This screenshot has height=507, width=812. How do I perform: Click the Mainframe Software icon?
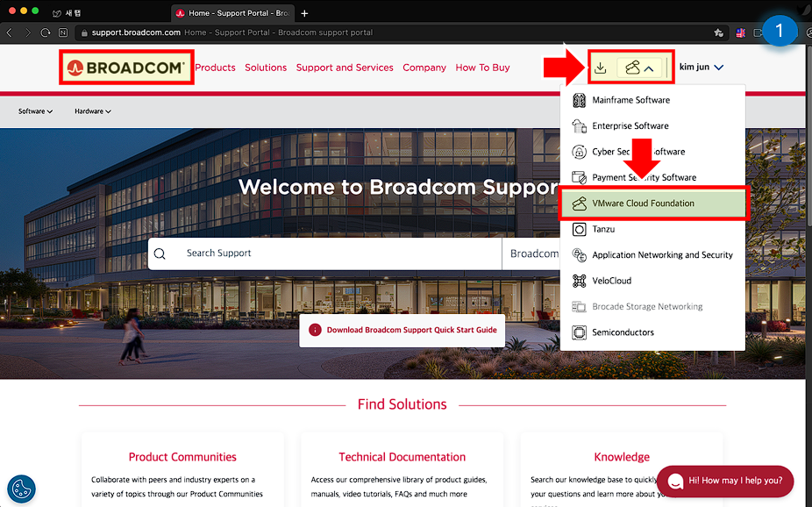pos(579,100)
